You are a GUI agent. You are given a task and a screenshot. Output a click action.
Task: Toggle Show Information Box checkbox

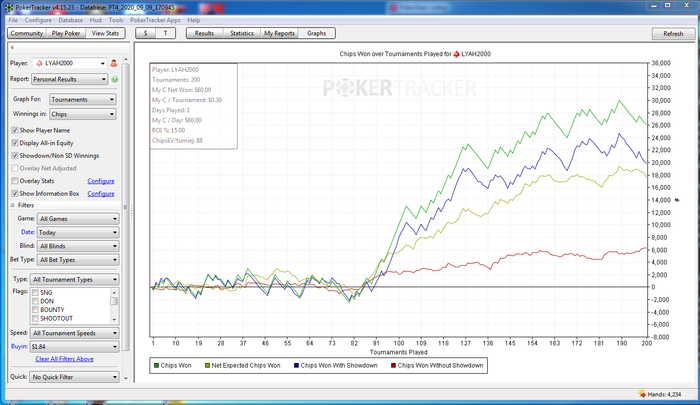pos(15,193)
